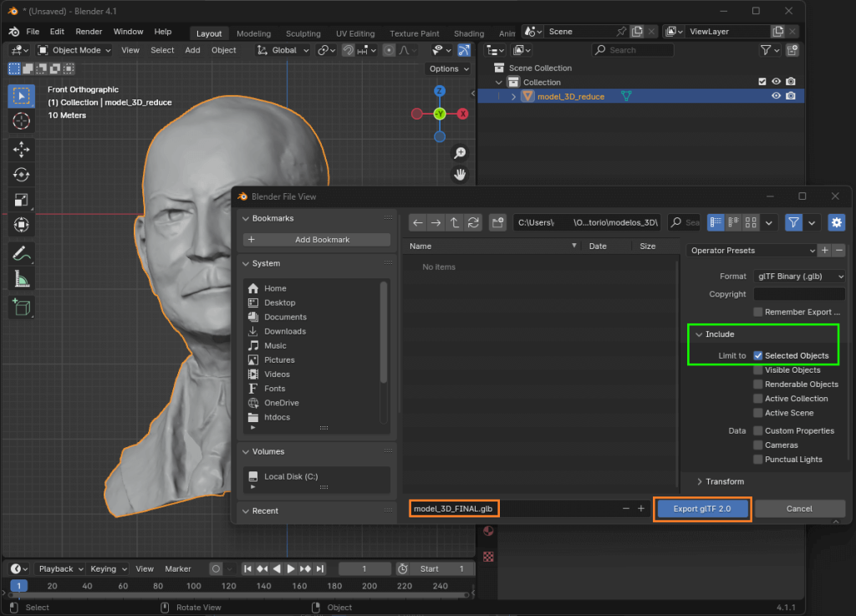The width and height of the screenshot is (856, 616).
Task: Enable Punctual Lights checkbox
Action: coord(757,460)
